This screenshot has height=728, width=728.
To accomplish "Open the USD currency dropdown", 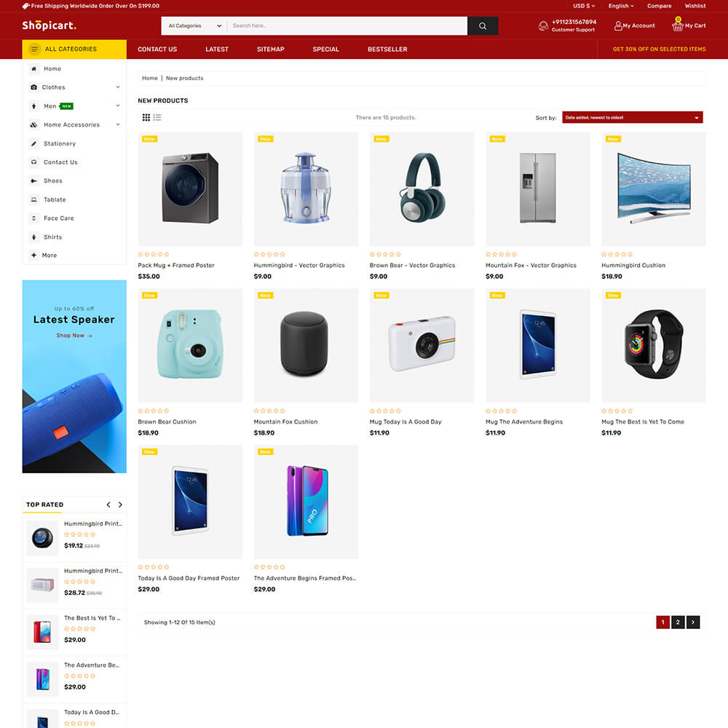I will (584, 6).
